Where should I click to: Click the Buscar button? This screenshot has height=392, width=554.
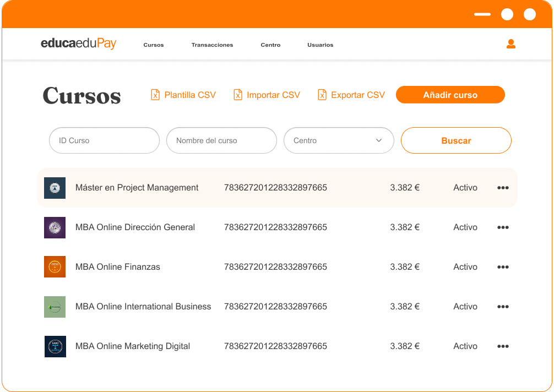tap(456, 140)
